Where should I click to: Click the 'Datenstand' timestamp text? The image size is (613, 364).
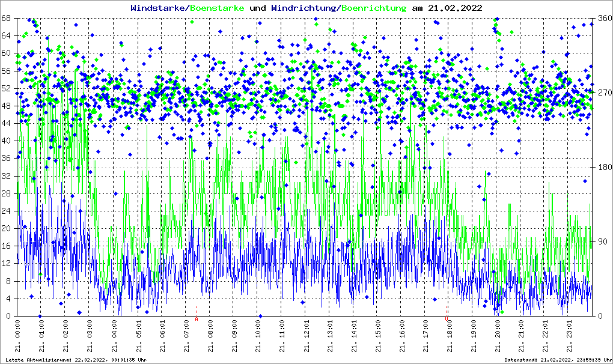(558, 360)
